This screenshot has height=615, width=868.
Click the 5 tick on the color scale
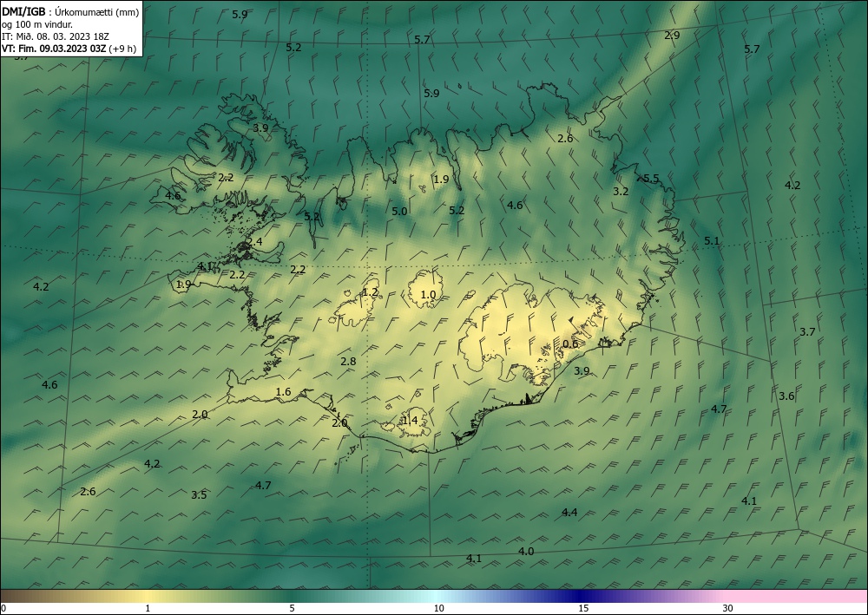292,609
